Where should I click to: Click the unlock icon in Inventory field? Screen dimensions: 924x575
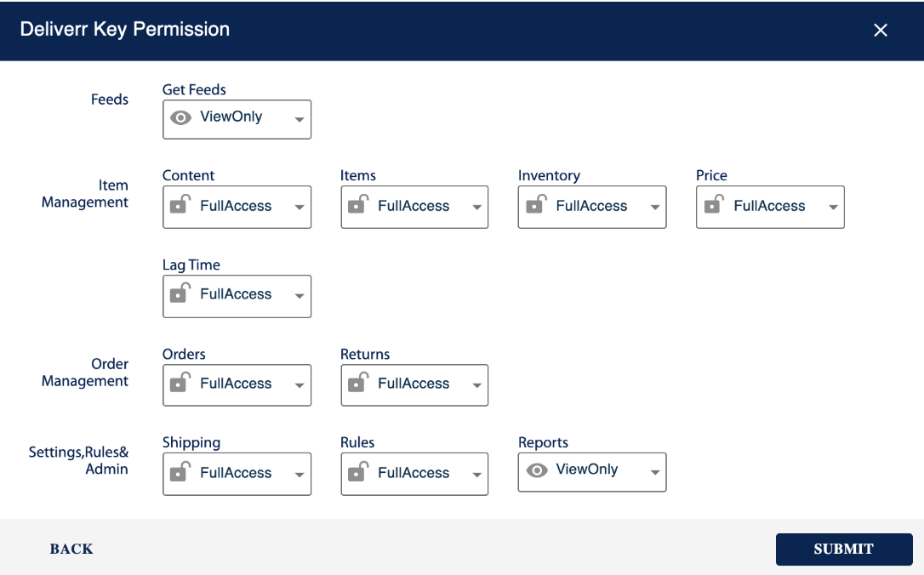536,204
